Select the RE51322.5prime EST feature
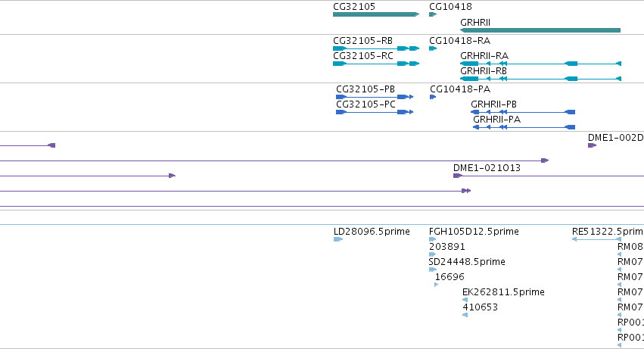This screenshot has width=644, height=349. pos(597,239)
